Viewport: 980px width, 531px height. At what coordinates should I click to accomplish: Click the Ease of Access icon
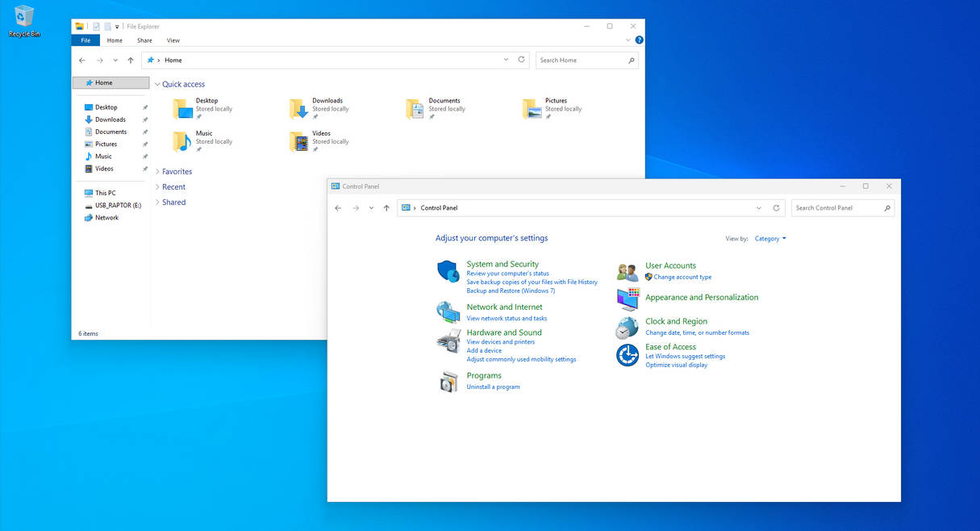(628, 355)
